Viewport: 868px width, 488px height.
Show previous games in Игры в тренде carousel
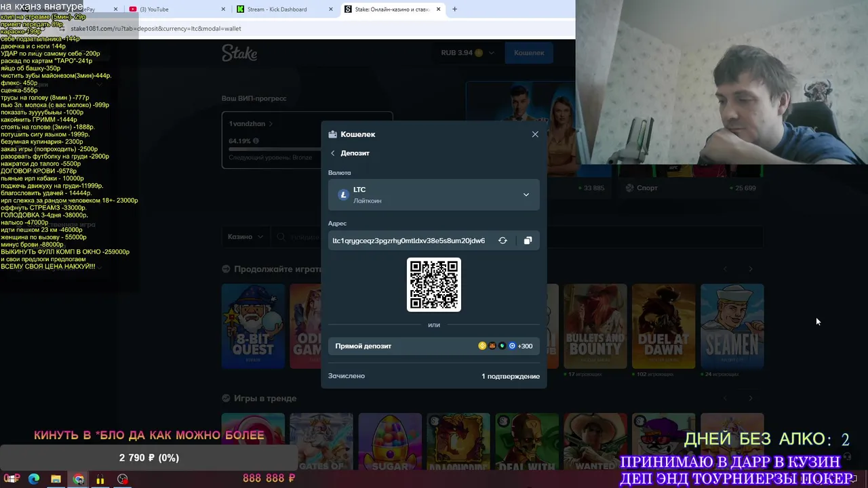725,399
